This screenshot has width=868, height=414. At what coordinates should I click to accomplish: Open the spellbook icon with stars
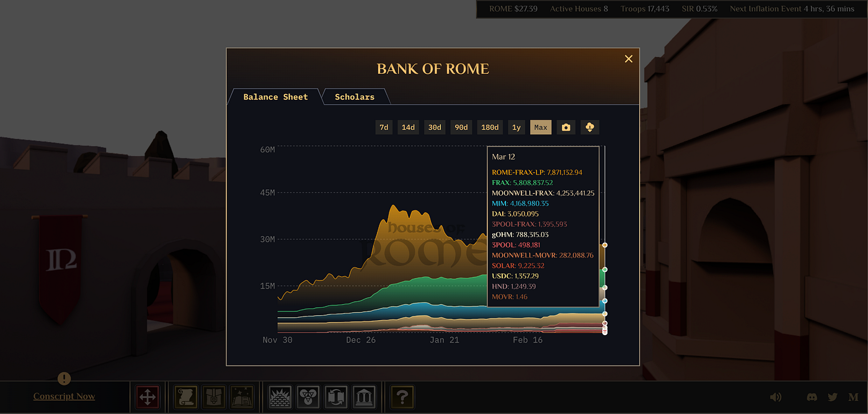click(242, 397)
